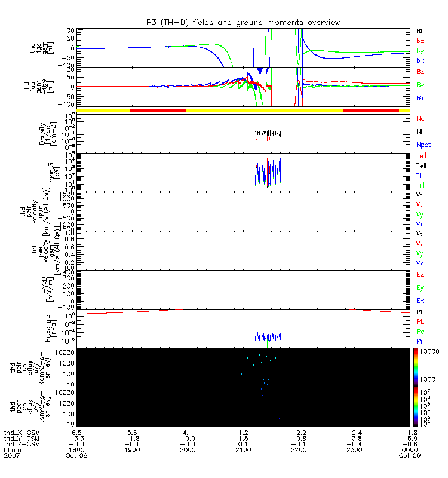Click the left red segment of status bar
The width and height of the screenshot is (448, 478).
158,111
